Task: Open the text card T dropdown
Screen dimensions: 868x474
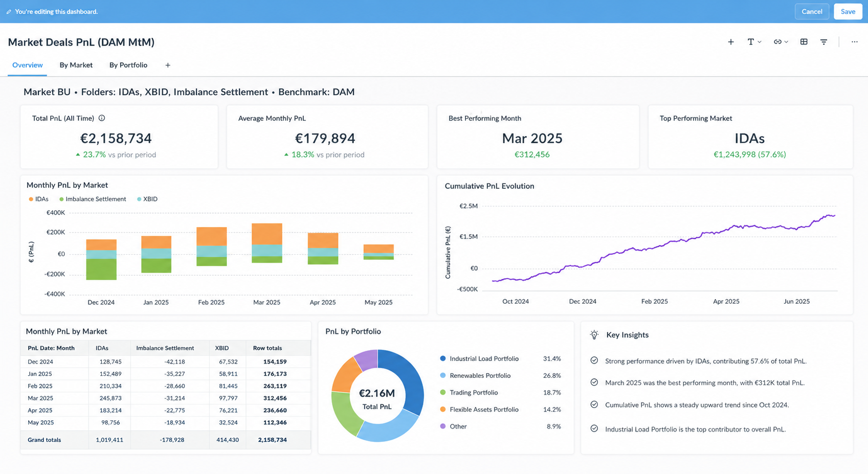Action: coord(754,42)
